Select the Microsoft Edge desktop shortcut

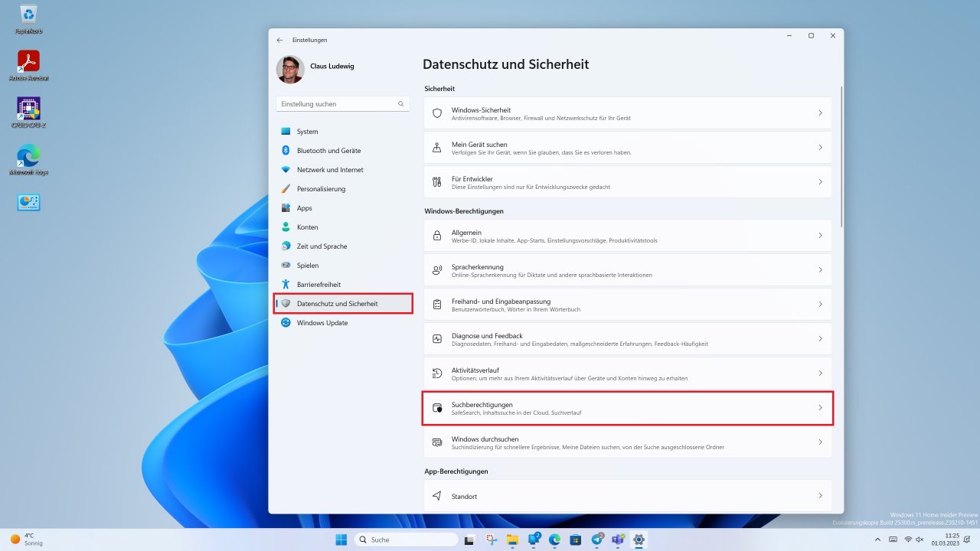tap(29, 160)
